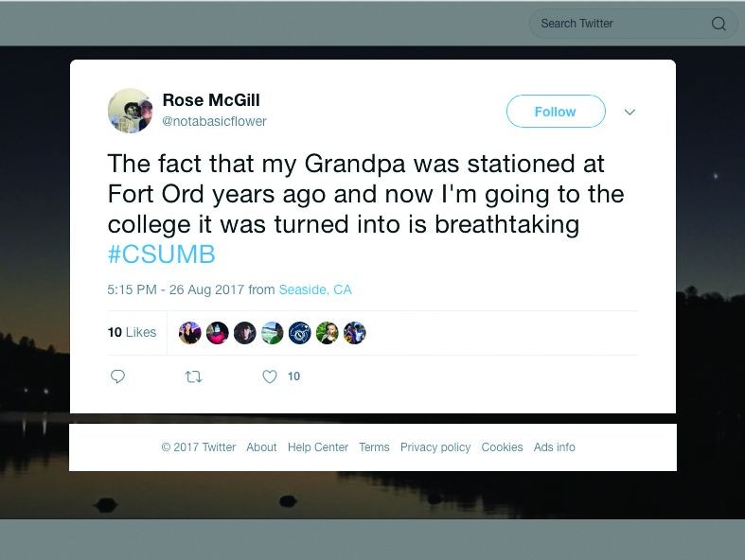The width and height of the screenshot is (745, 560).
Task: Open the Privacy policy footer link
Action: 435,447
